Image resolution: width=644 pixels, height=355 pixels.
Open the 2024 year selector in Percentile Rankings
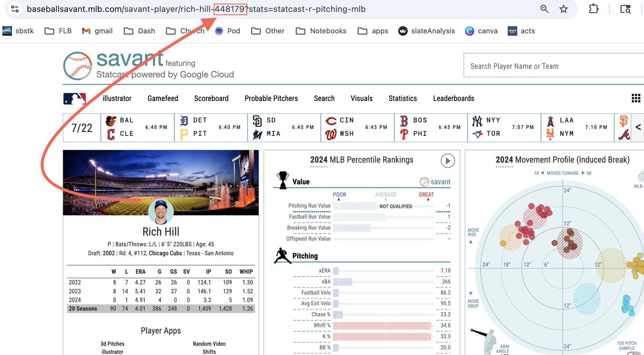pyautogui.click(x=319, y=160)
